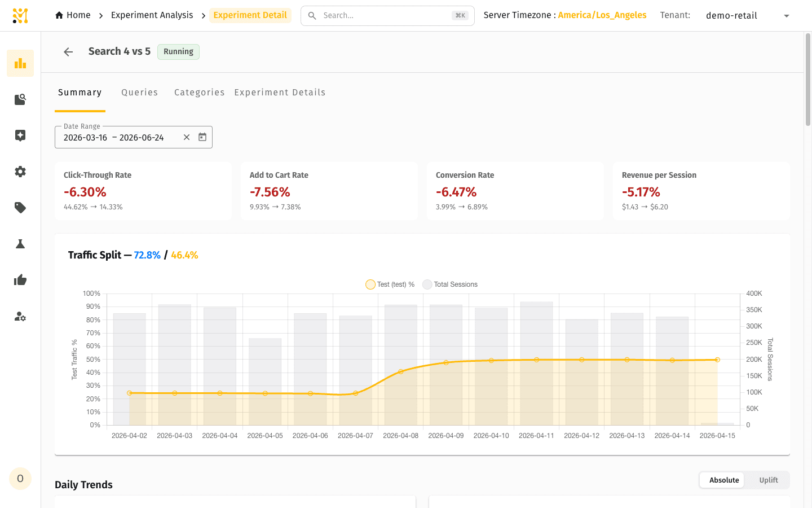The height and width of the screenshot is (508, 812).
Task: Click the page vertical scrollbar
Action: click(807, 79)
